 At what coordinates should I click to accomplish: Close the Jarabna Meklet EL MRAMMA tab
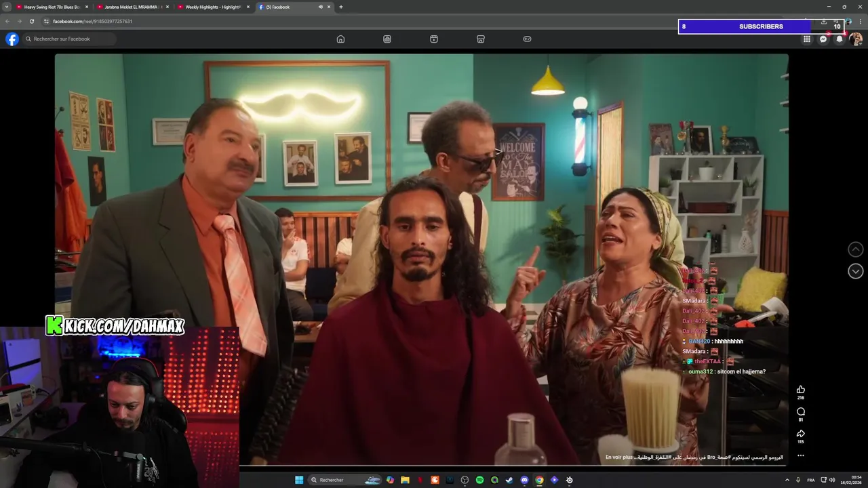(167, 7)
